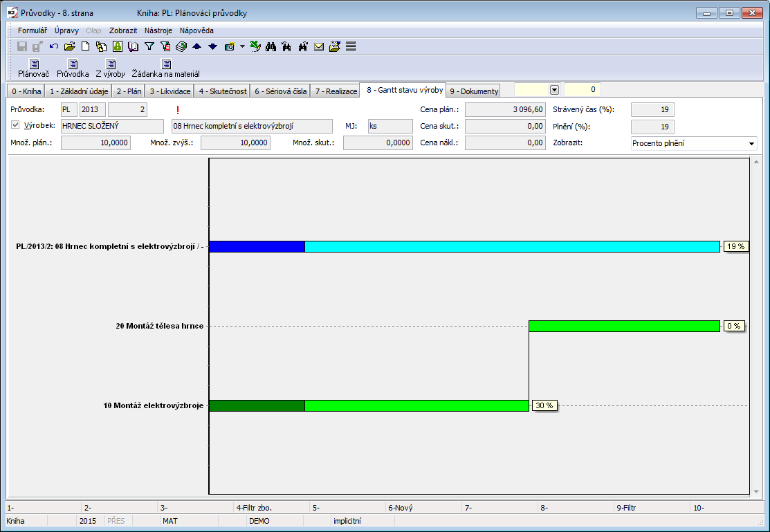
Task: Click the blue up arrow icon
Action: tap(196, 46)
